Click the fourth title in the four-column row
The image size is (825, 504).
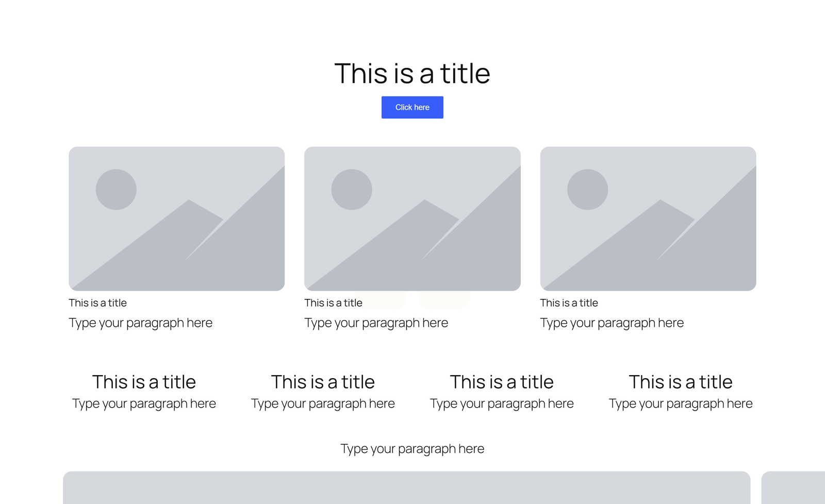point(681,382)
